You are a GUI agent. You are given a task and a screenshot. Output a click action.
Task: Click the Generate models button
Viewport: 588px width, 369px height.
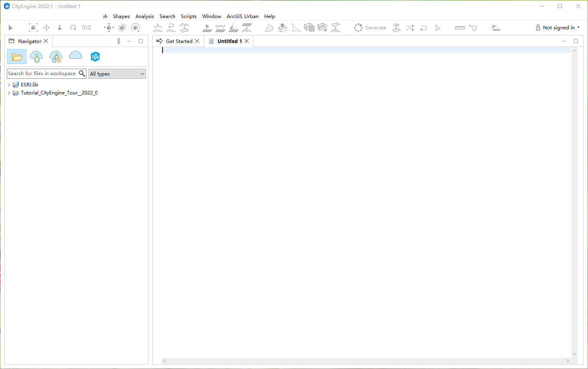click(x=370, y=28)
